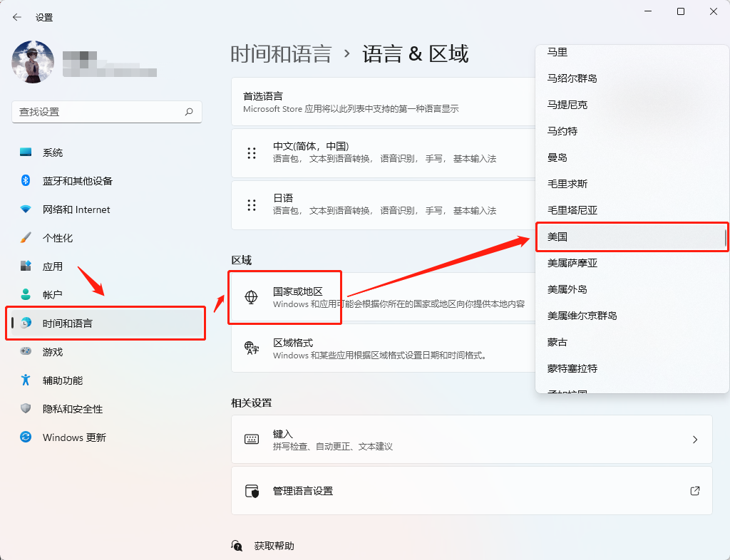Open 隐私和安全性 shield icon

click(26, 408)
